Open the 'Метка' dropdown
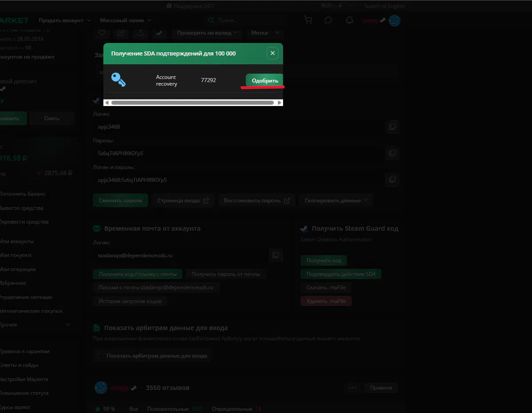 265,33
